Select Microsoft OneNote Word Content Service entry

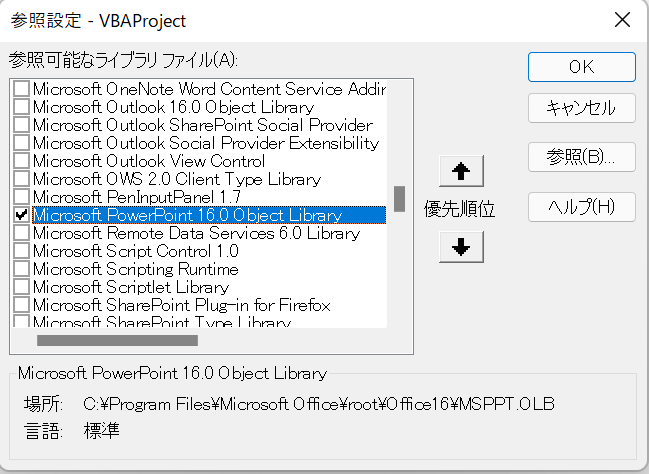[209, 89]
